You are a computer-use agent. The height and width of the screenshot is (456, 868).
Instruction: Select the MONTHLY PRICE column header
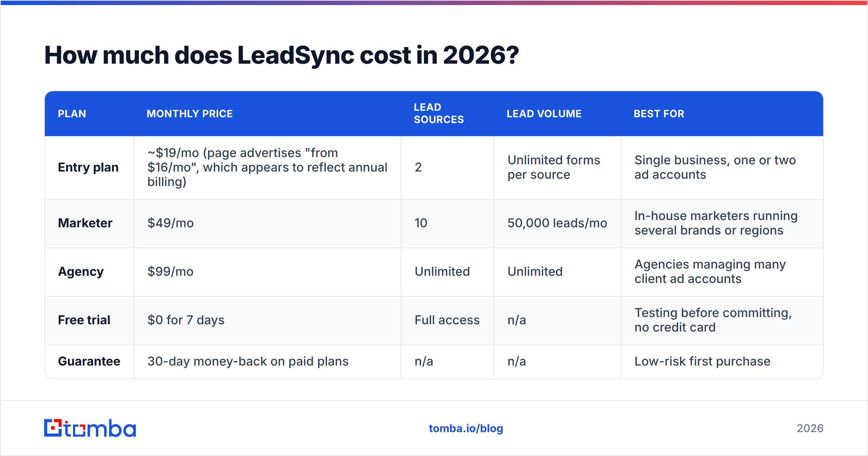[x=190, y=114]
